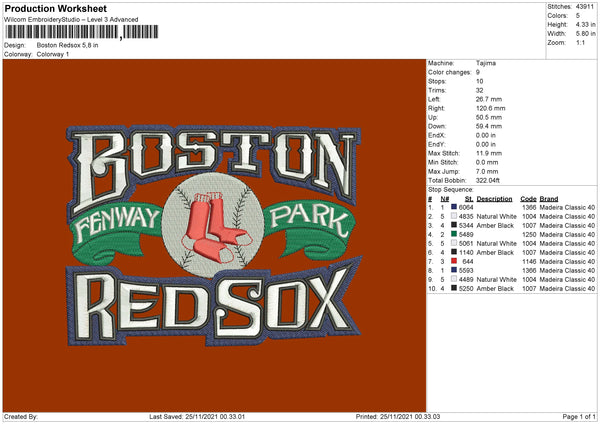Click the Min Stitch value '0.0 mm'
Viewport: 600px width, 424px height.
(x=487, y=162)
